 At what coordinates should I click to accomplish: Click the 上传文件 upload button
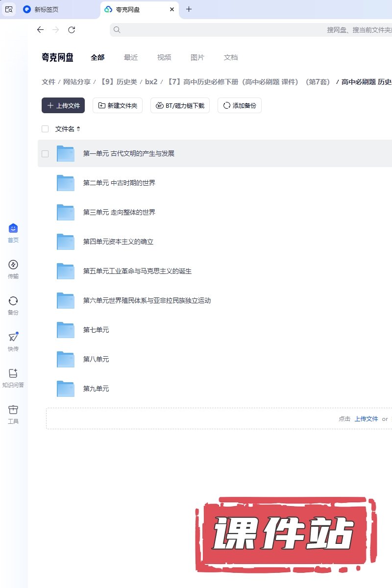click(63, 105)
